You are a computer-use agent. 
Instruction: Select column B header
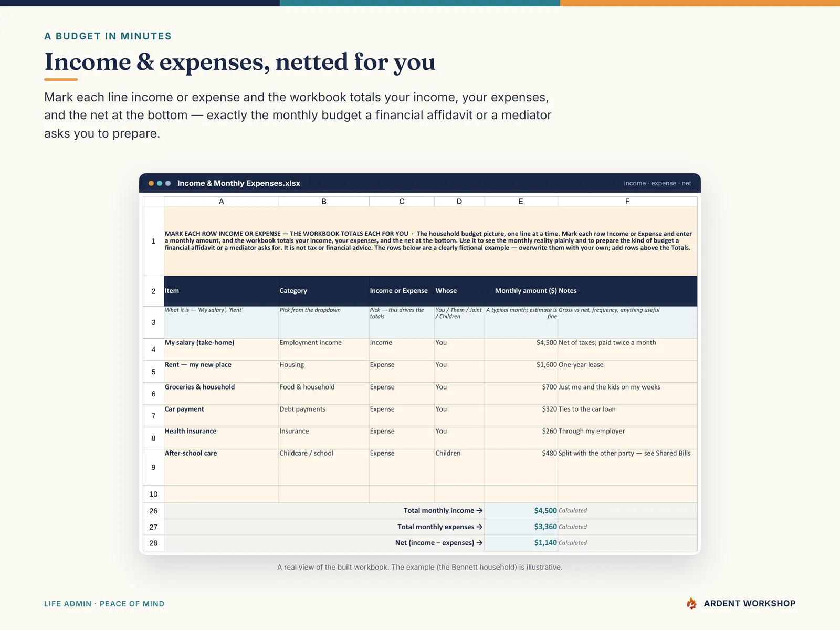(324, 201)
